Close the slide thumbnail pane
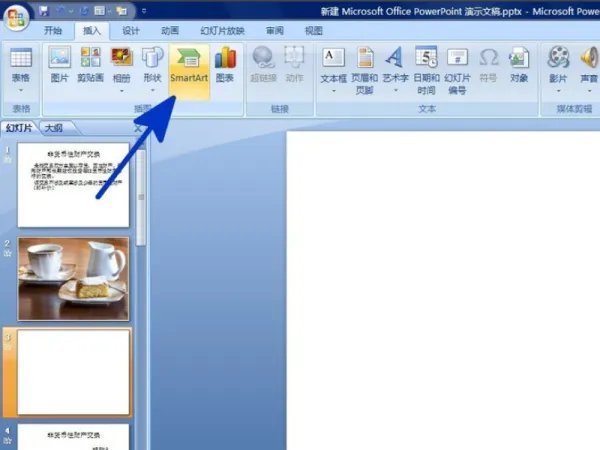 click(x=138, y=128)
